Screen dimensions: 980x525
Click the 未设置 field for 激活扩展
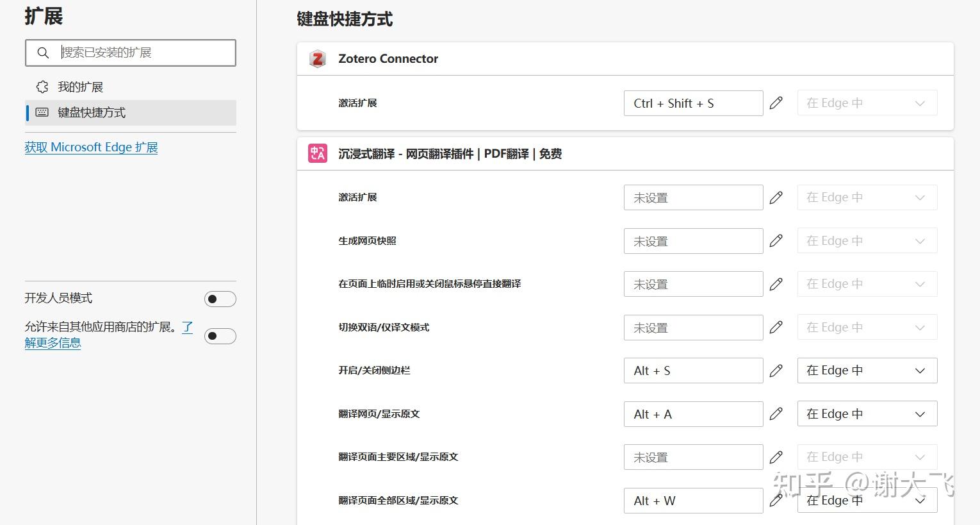point(692,197)
